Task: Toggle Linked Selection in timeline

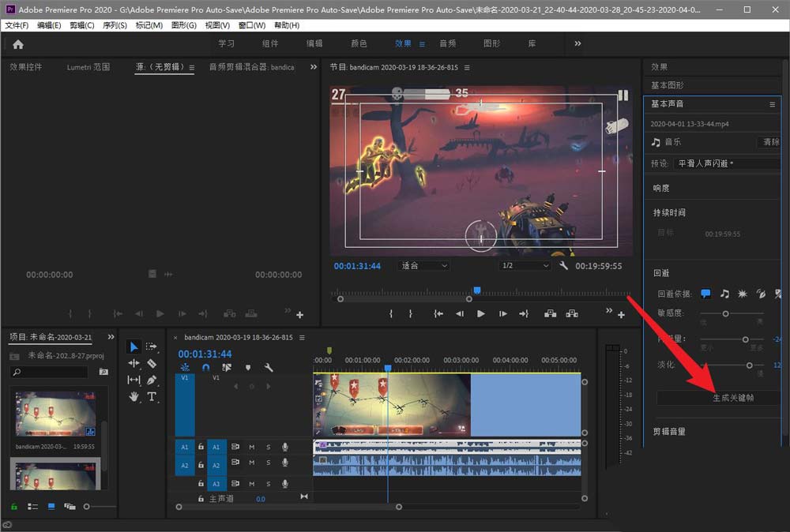Action: pyautogui.click(x=227, y=367)
